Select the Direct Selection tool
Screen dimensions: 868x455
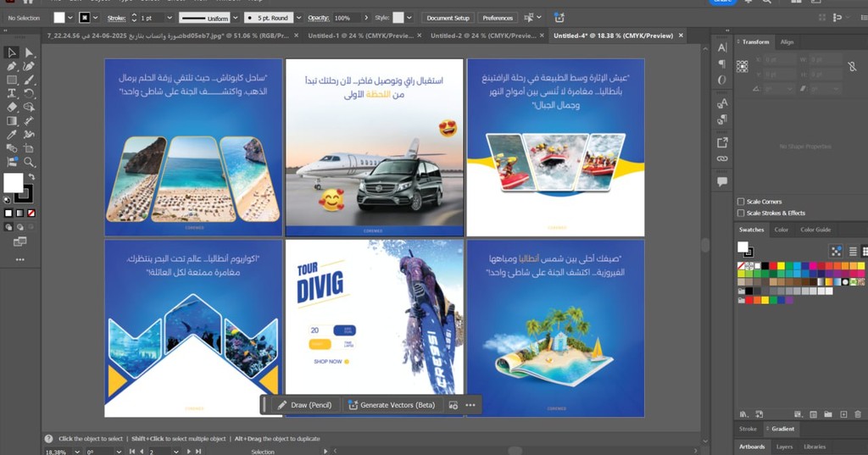[29, 53]
